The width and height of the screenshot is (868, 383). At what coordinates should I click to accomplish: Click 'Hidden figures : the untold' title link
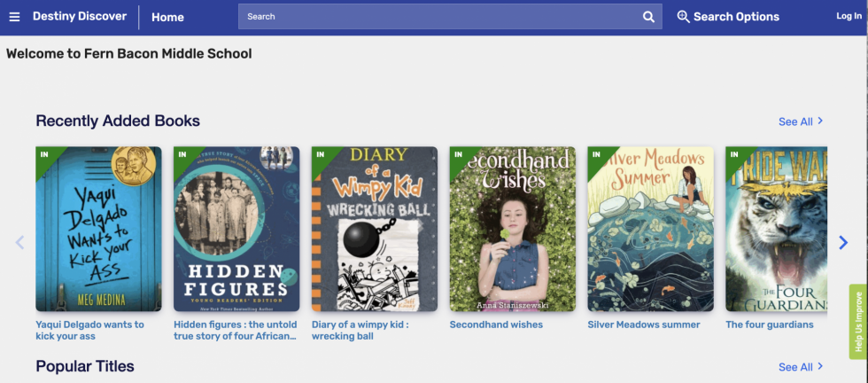pos(236,331)
